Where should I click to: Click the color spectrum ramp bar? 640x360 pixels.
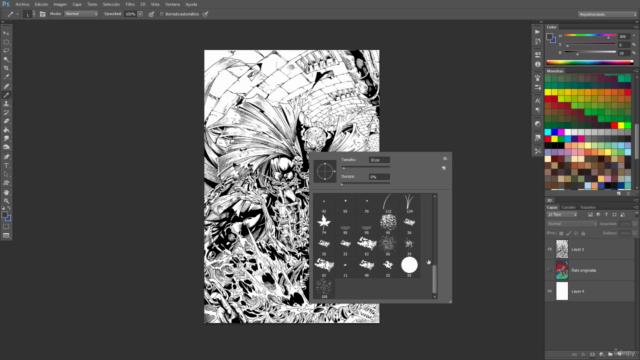tap(590, 62)
